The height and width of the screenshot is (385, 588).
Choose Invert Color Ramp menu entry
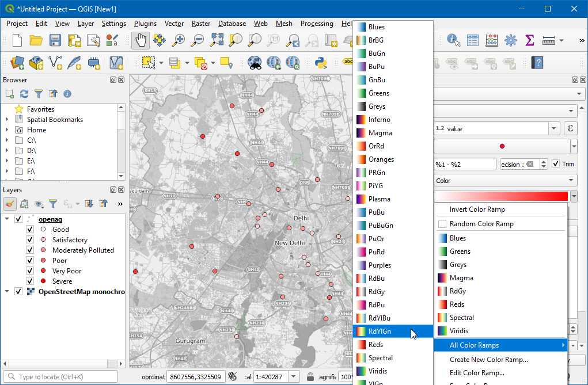pos(477,209)
